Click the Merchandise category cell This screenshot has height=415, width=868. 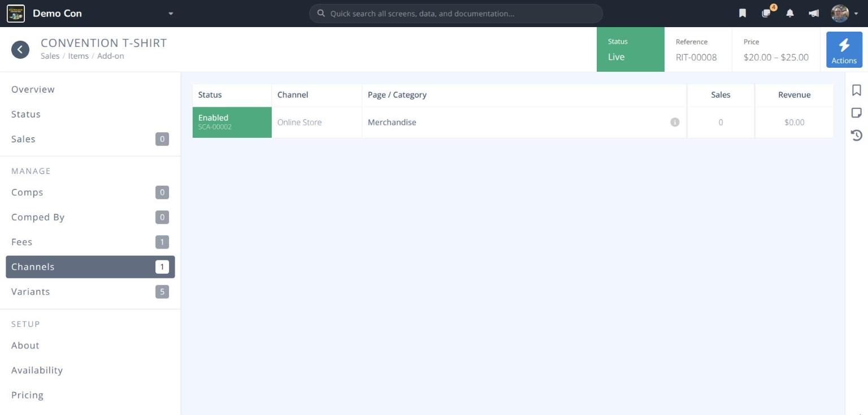click(x=524, y=122)
